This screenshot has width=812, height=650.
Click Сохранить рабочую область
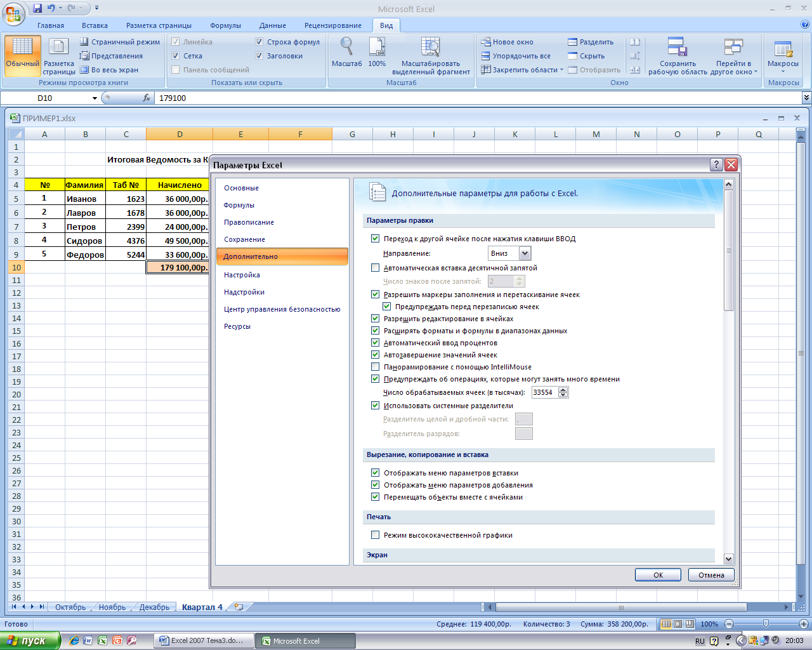tap(678, 56)
